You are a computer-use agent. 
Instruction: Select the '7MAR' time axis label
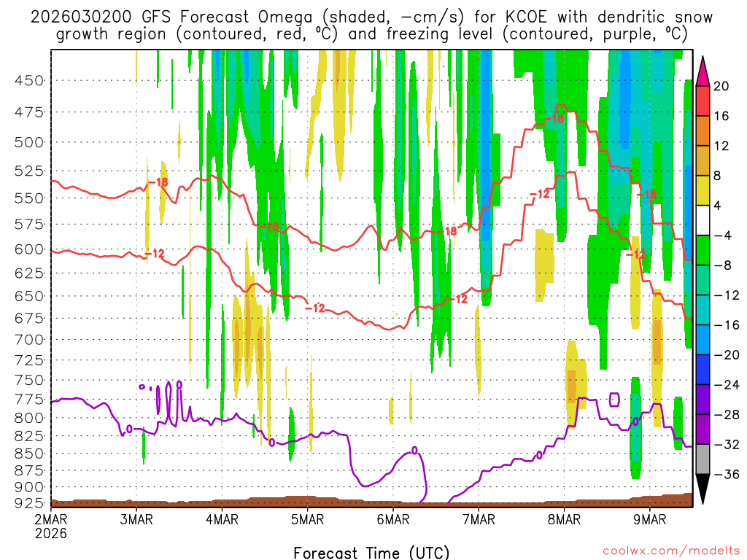pyautogui.click(x=479, y=519)
